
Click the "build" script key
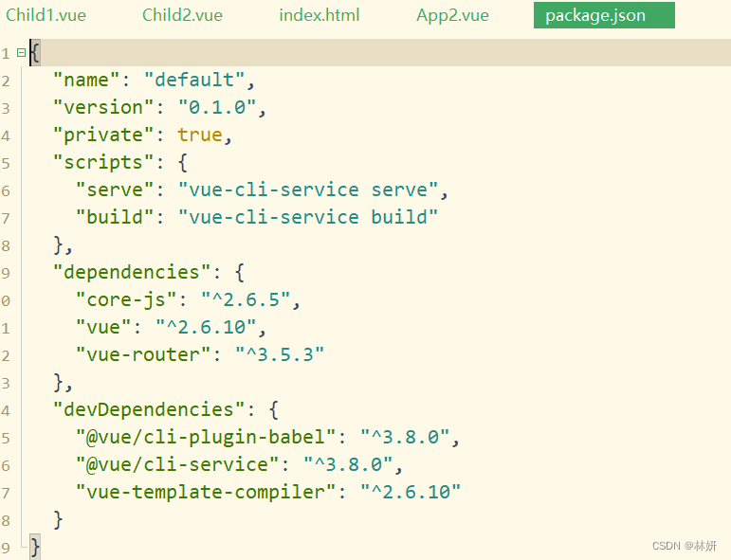(x=115, y=218)
